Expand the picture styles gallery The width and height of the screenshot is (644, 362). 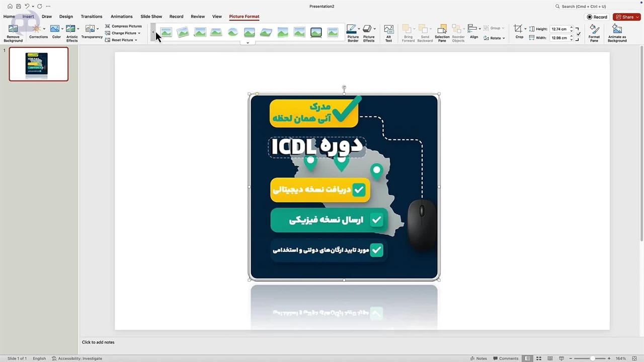click(248, 43)
